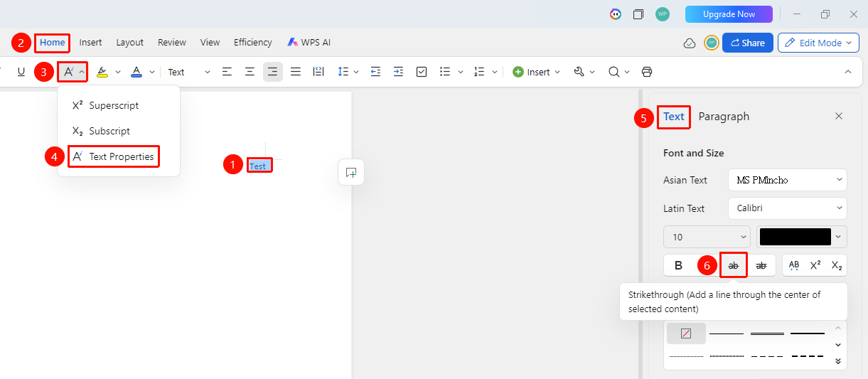This screenshot has width=868, height=379.
Task: Click the line spacing icon
Action: 343,72
